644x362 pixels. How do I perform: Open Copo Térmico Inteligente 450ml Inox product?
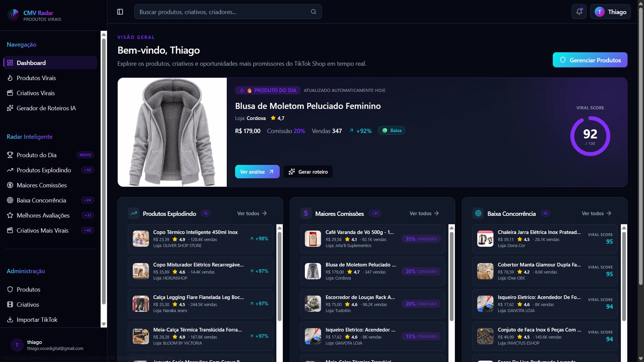point(200,239)
